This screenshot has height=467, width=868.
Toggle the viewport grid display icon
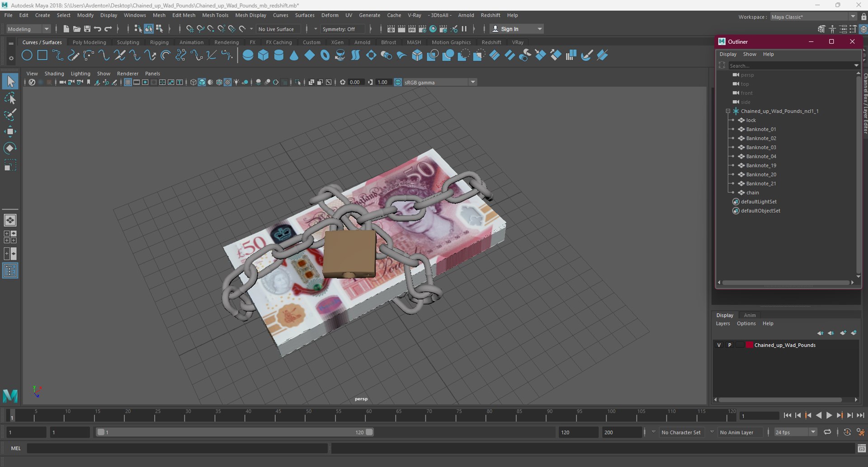[128, 82]
